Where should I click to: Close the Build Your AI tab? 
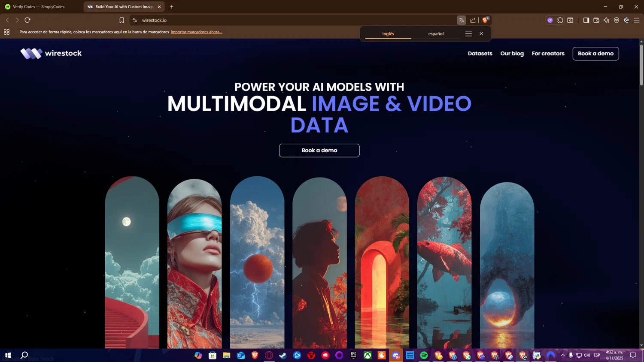pyautogui.click(x=159, y=7)
